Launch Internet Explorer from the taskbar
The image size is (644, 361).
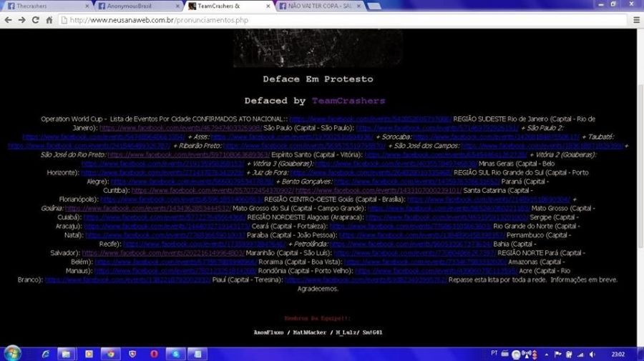pyautogui.click(x=45, y=354)
